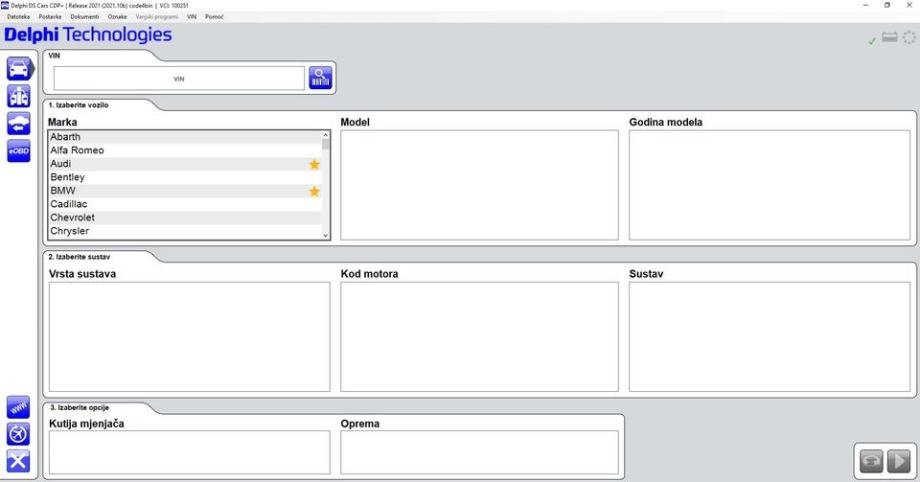
Task: Select Chrysler in the Marka list
Action: (185, 231)
